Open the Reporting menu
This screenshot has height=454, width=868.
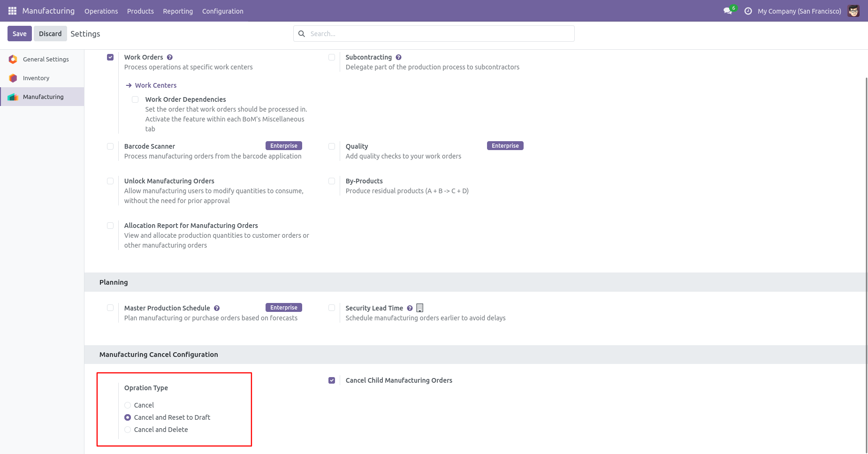pos(178,11)
